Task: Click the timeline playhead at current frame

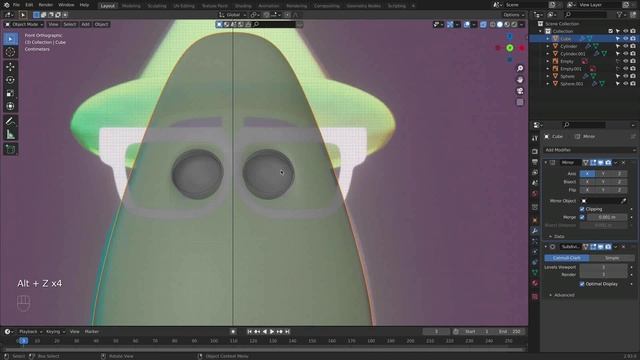Action: [x=23, y=341]
